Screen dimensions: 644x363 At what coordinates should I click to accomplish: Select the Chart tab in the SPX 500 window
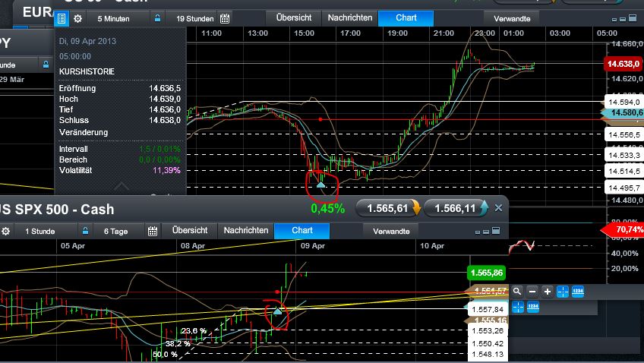pyautogui.click(x=302, y=230)
